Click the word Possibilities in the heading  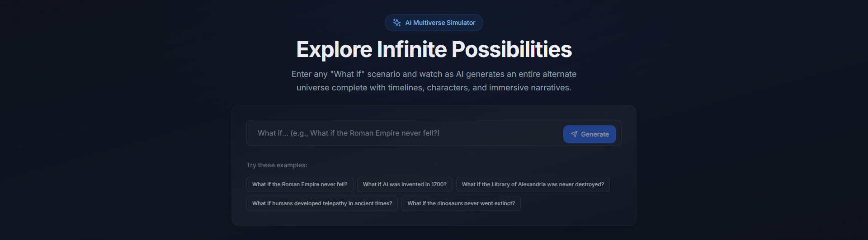512,49
